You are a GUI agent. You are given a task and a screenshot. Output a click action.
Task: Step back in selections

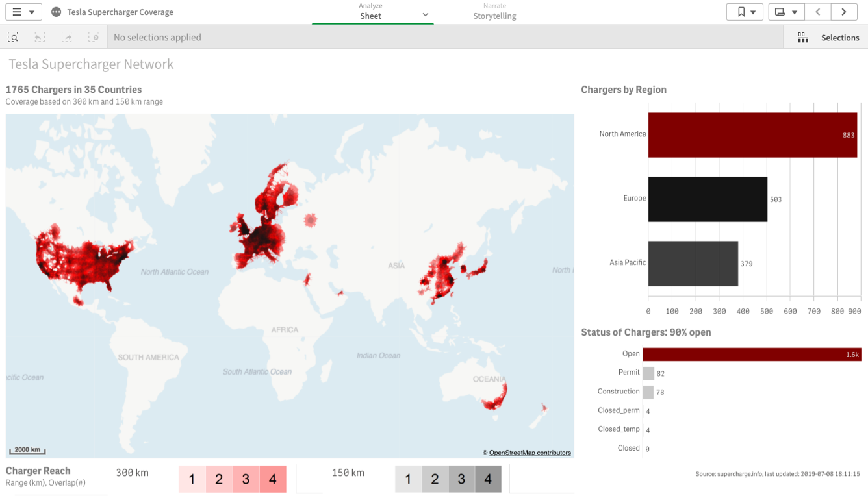pos(40,37)
